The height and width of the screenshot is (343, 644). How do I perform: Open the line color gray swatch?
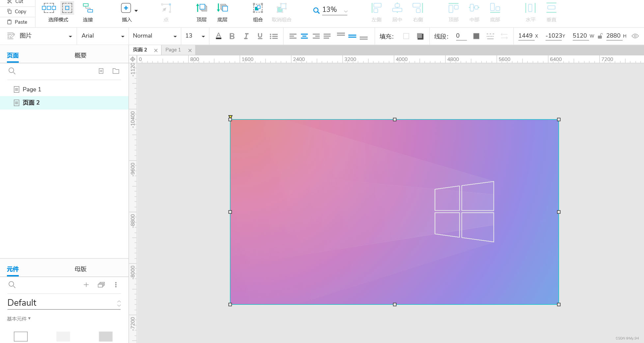pos(476,36)
